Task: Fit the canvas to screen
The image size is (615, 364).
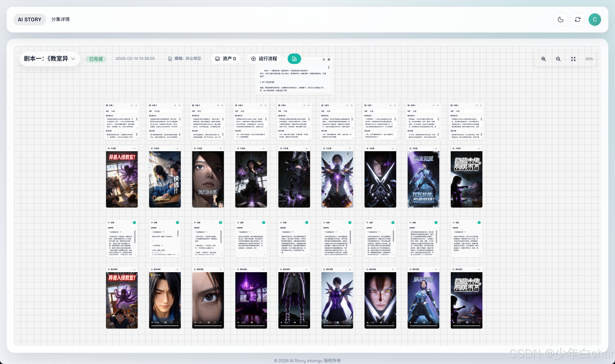Action: pyautogui.click(x=573, y=59)
